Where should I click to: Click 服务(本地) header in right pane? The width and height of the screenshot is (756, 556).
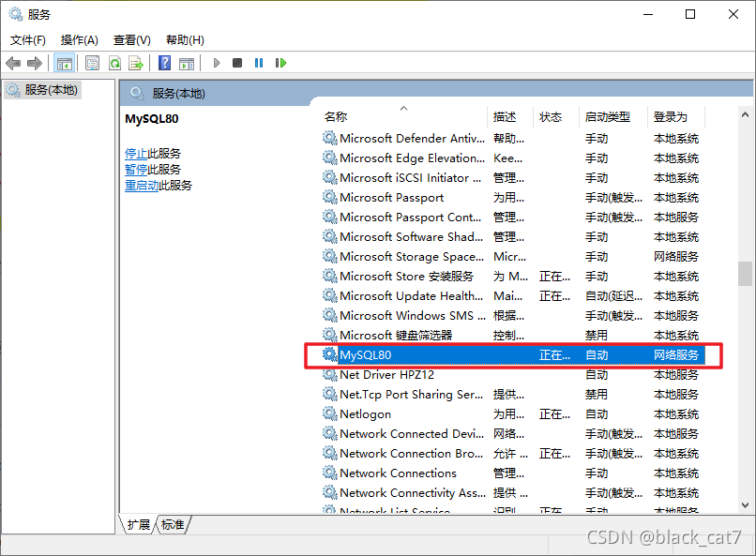point(178,94)
